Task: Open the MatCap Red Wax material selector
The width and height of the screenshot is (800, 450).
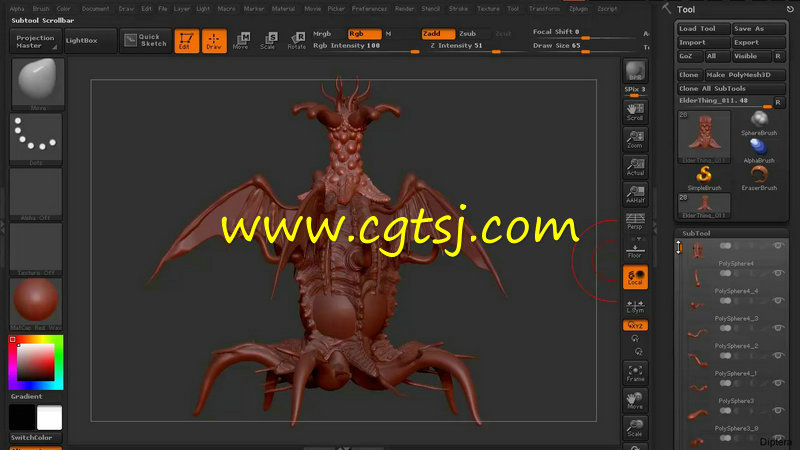Action: click(36, 305)
